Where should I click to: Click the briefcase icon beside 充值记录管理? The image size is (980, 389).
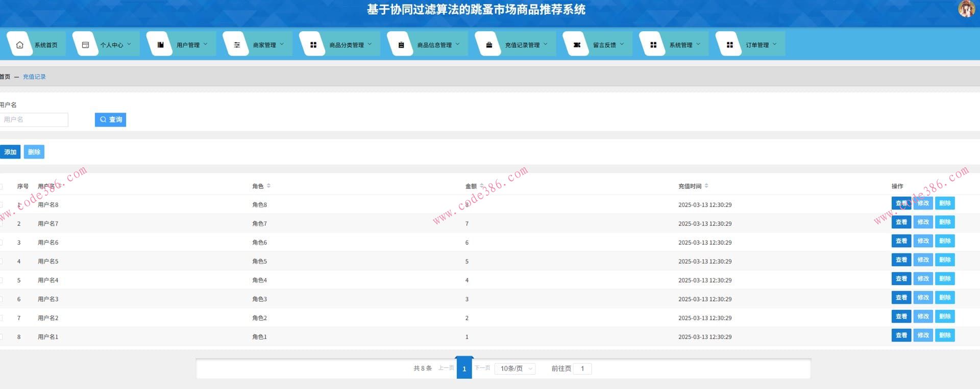(x=489, y=45)
